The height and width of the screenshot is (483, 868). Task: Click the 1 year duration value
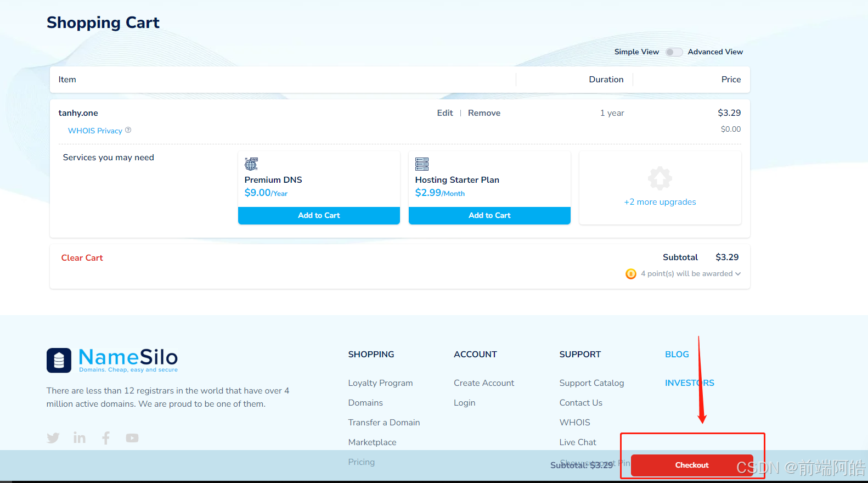(x=612, y=113)
